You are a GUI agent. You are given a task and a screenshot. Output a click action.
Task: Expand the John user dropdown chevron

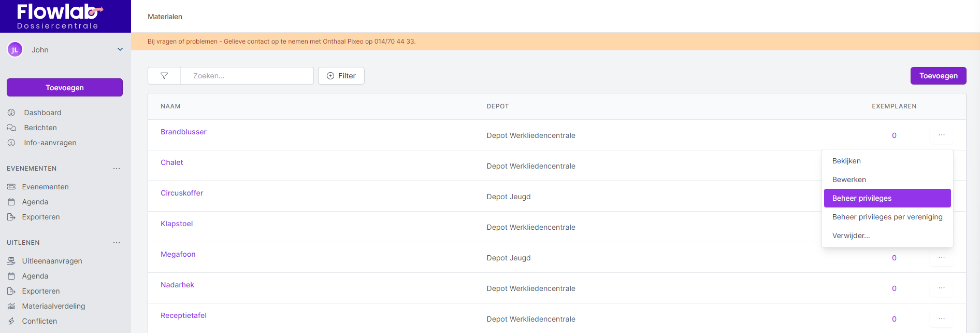pyautogui.click(x=120, y=50)
